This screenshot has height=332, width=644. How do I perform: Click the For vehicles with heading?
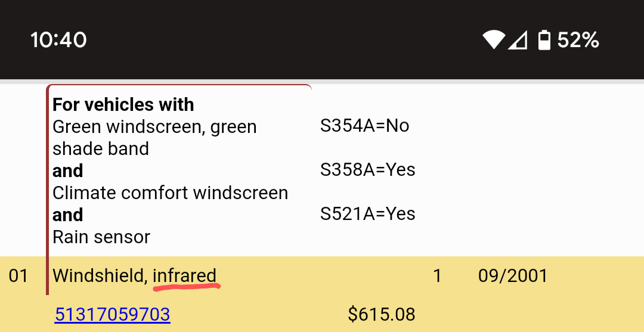tap(123, 105)
